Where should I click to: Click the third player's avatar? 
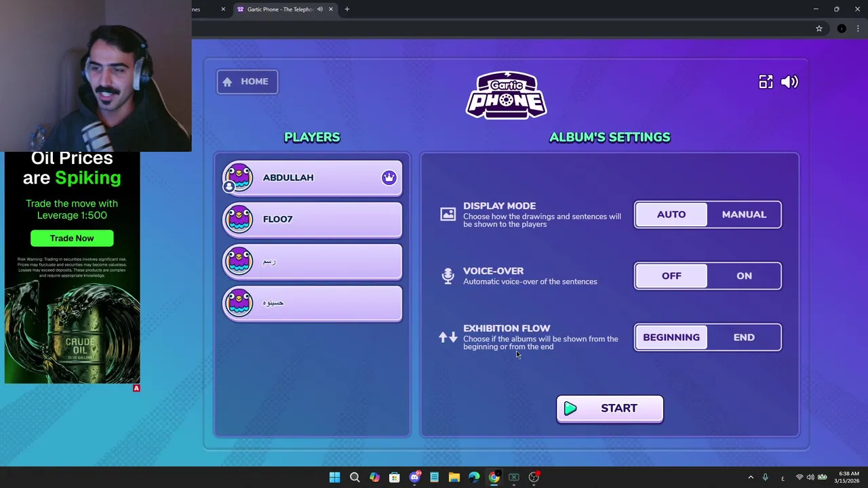[x=239, y=261]
